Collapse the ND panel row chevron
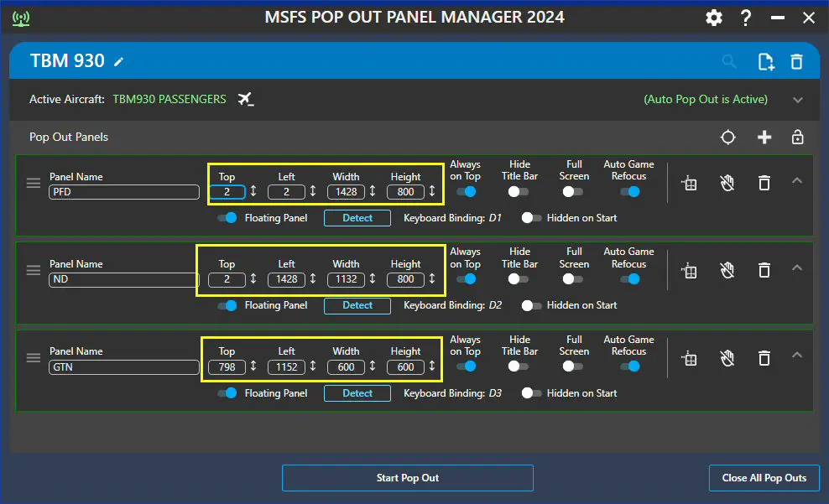The height and width of the screenshot is (504, 829). (x=797, y=268)
